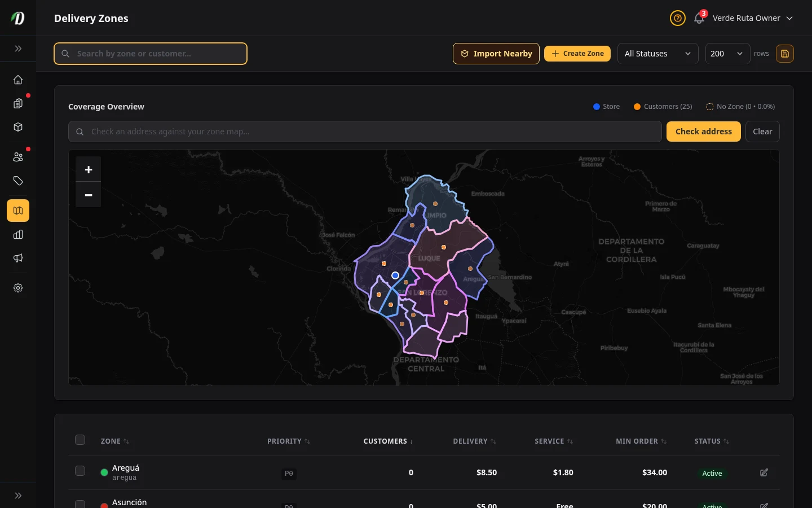Open the All Statuses dropdown
Screen dimensions: 812x508
pos(658,54)
